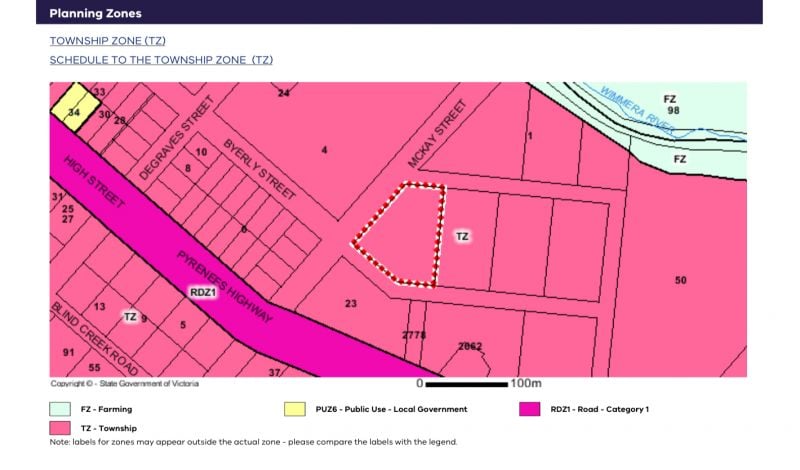
Task: Click the TZ label beside highlighted parcel
Action: (462, 236)
